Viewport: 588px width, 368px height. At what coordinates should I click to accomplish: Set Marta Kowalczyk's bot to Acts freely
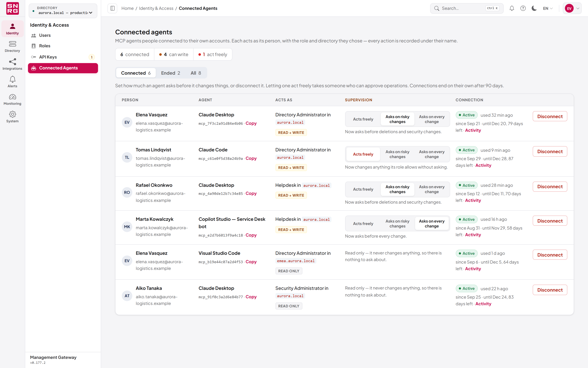coord(363,224)
